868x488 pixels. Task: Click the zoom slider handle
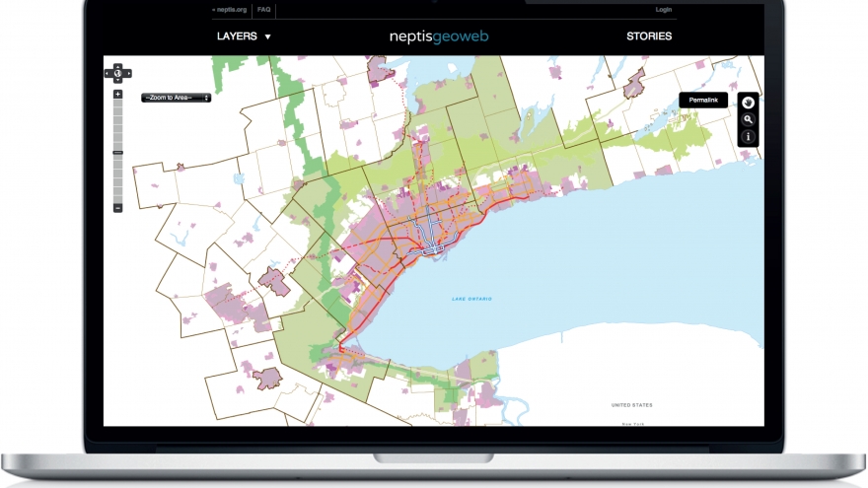click(117, 153)
